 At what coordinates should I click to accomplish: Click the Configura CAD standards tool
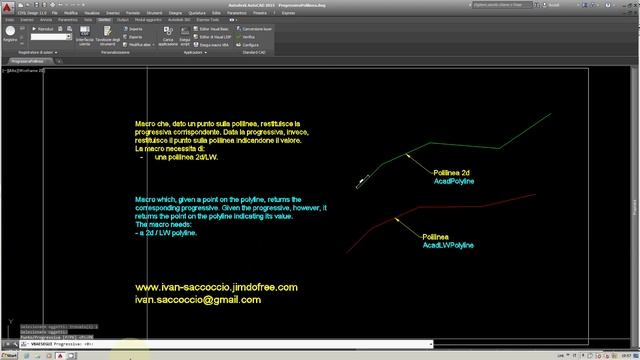(247, 44)
